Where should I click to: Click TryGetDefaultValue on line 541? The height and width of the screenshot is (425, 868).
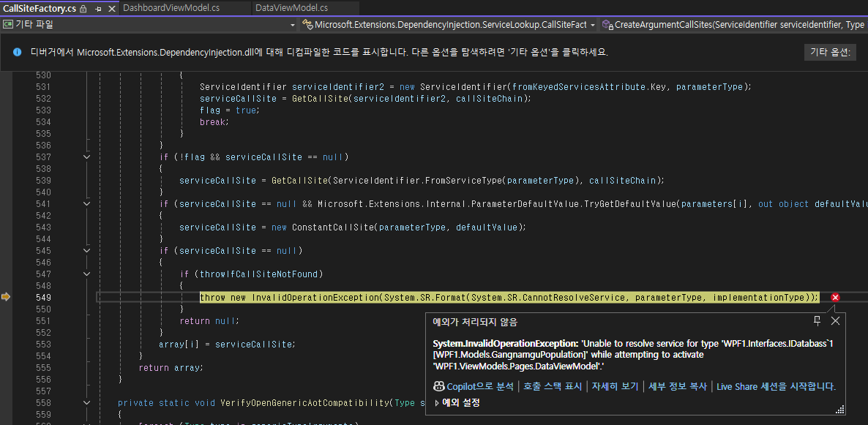click(x=630, y=204)
